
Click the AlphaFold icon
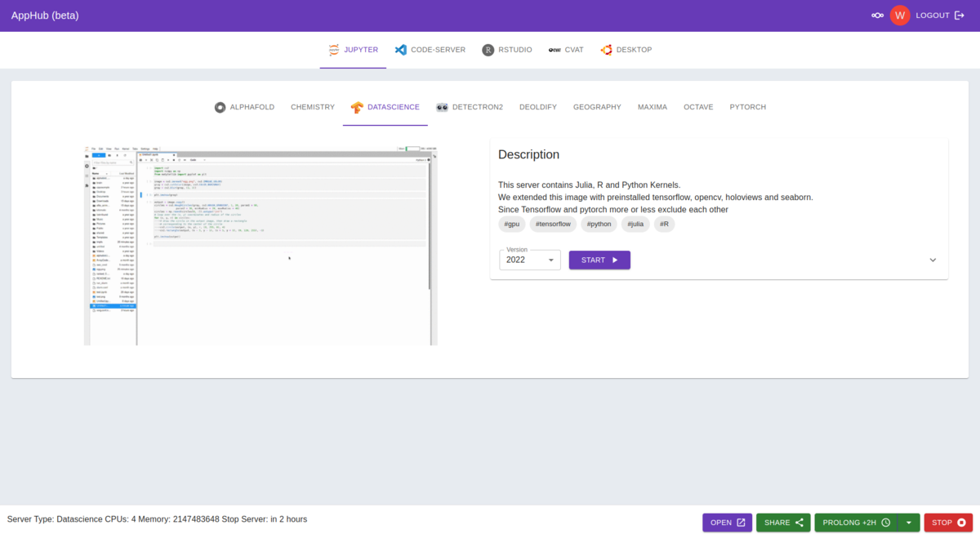220,107
